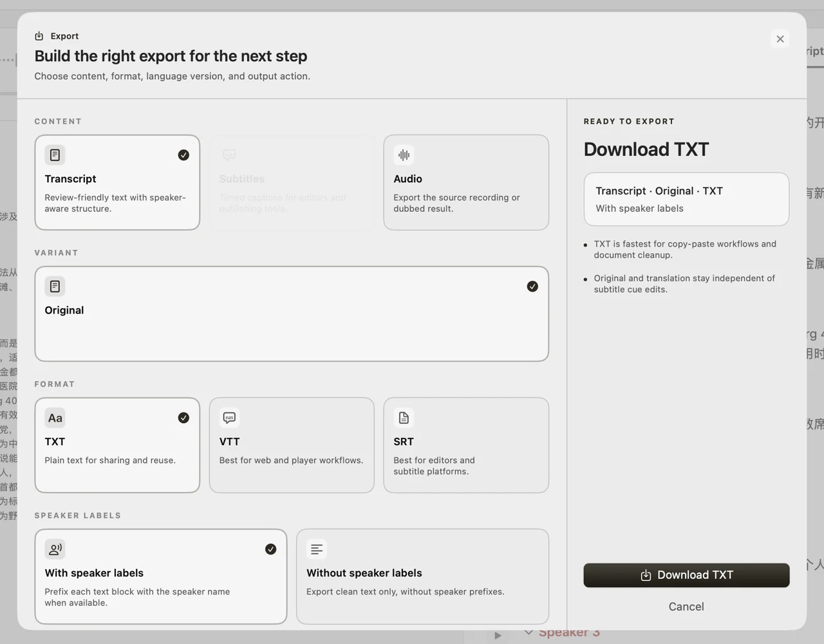Click the "Download TXT" heading
This screenshot has width=824, height=644.
tap(646, 149)
